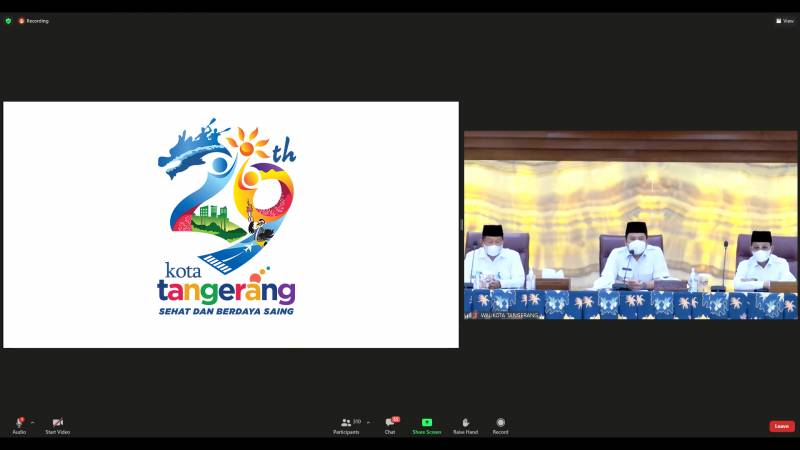Click the green Share Screen icon

(x=426, y=423)
